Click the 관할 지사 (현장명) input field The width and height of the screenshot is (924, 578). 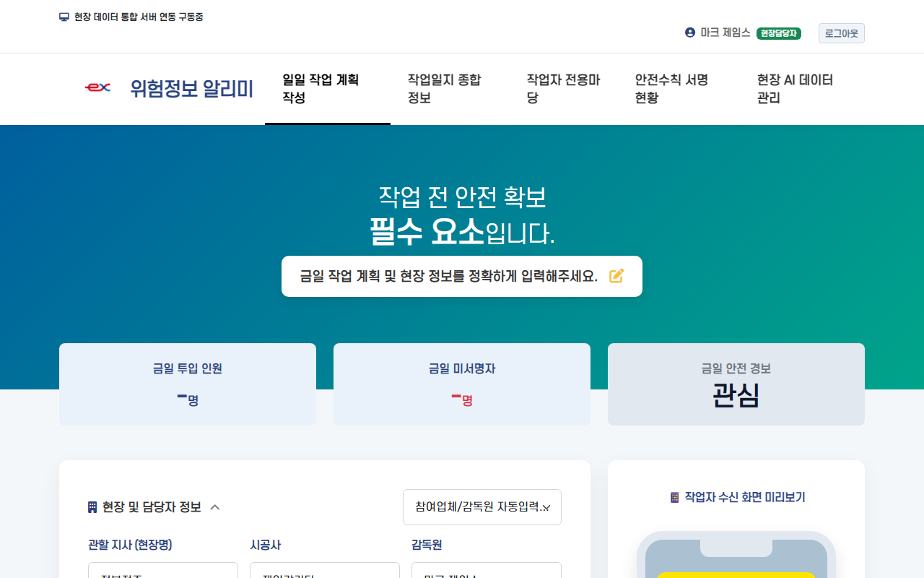coord(163,571)
